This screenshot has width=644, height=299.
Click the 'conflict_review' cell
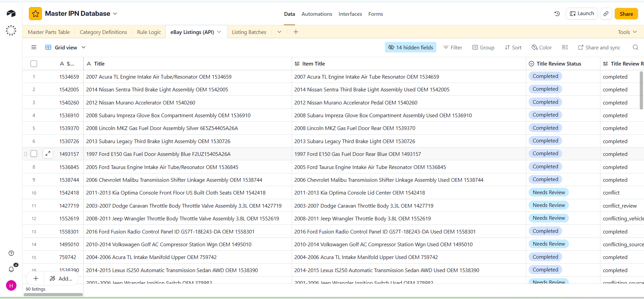[x=622, y=206]
